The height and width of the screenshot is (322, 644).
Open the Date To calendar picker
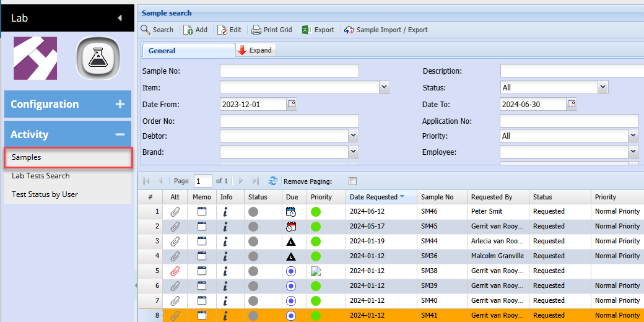[x=572, y=104]
